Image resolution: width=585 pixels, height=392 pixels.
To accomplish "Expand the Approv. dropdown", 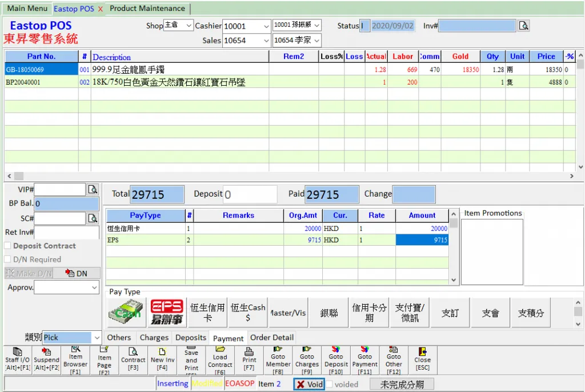I will point(95,288).
